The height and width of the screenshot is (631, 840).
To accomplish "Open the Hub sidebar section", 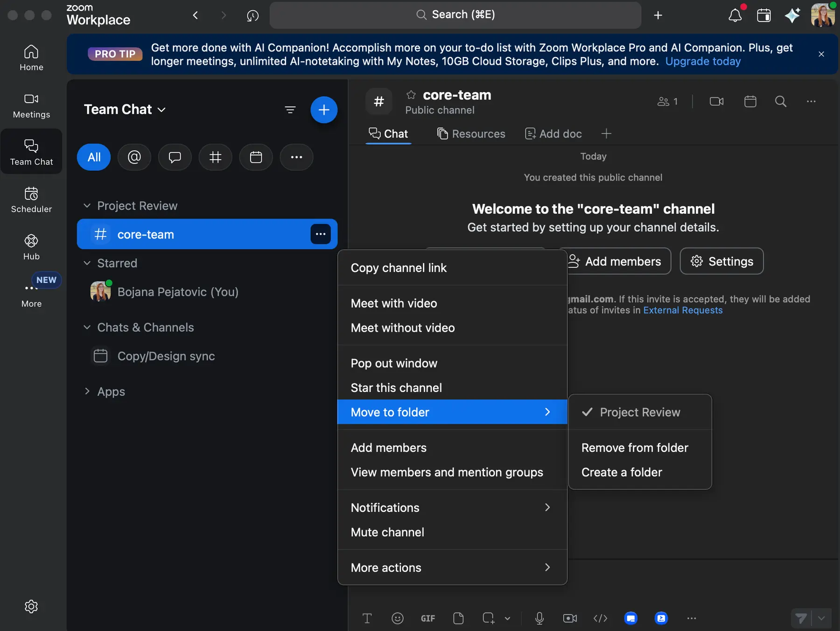I will (x=31, y=247).
